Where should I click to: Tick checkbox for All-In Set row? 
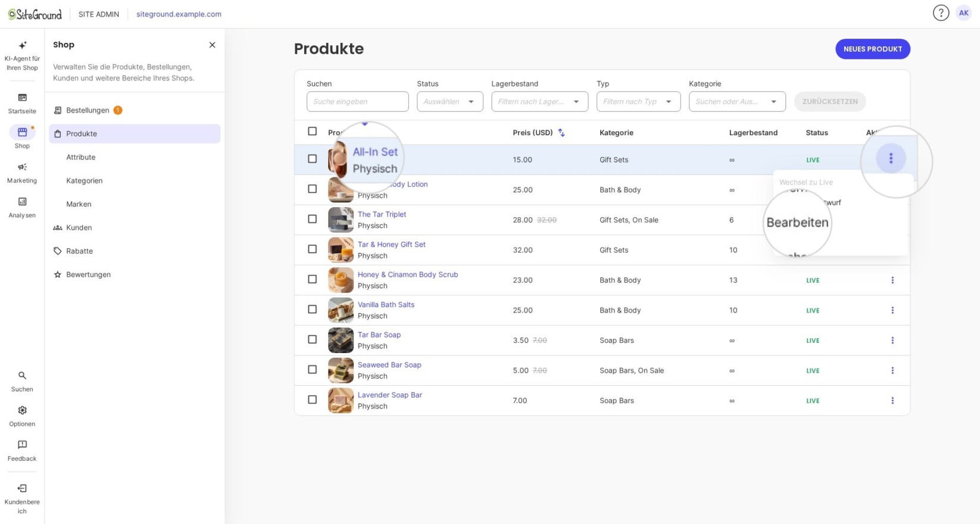pyautogui.click(x=312, y=159)
